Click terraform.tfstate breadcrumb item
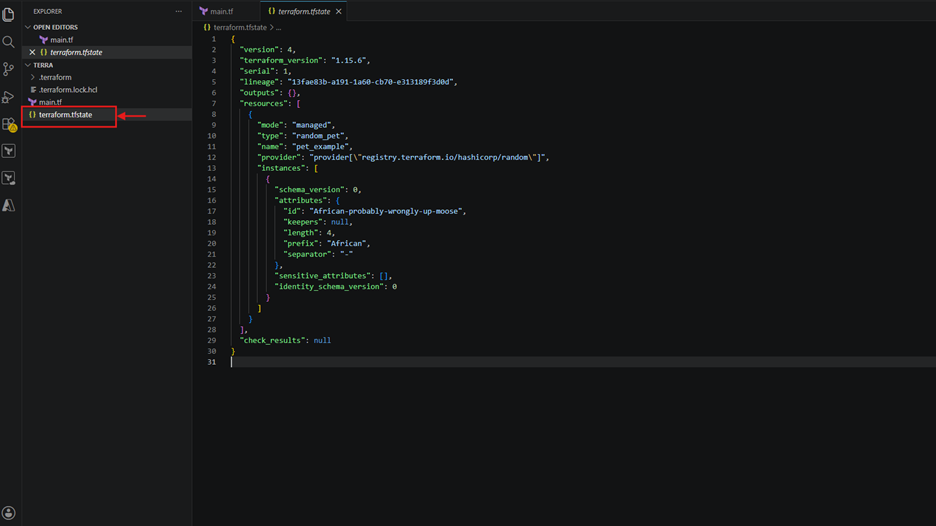Image resolution: width=936 pixels, height=526 pixels. pyautogui.click(x=239, y=27)
